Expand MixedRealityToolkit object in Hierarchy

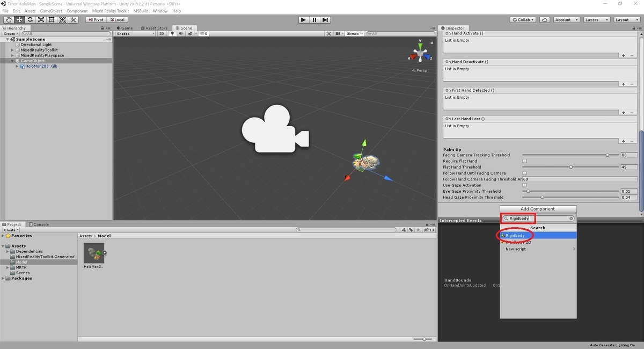12,50
